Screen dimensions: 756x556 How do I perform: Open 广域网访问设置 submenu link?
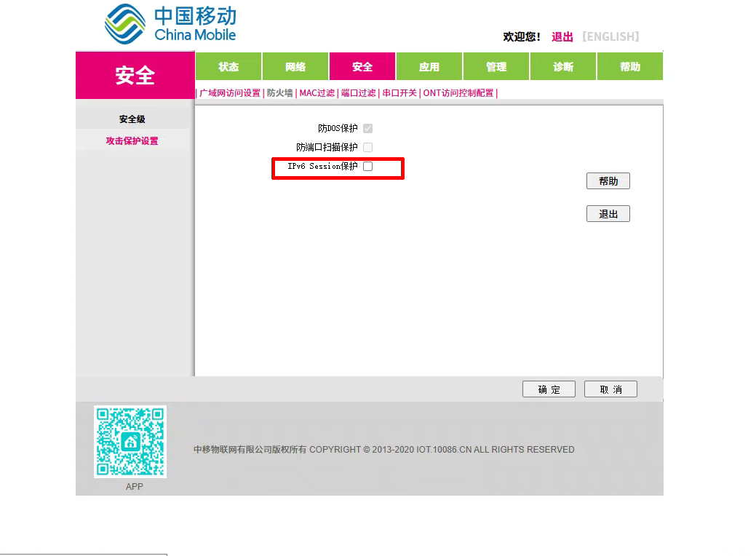click(230, 93)
